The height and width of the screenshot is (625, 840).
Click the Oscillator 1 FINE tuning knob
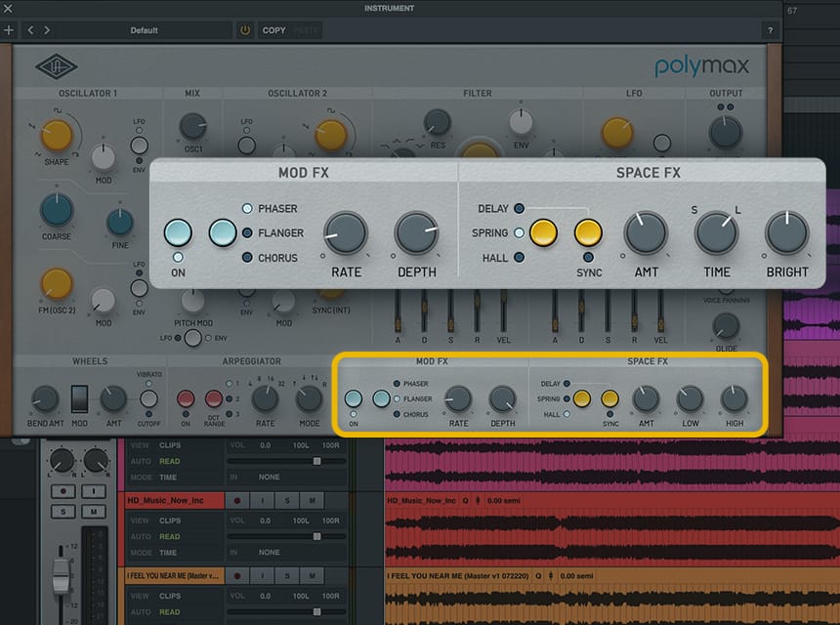(120, 223)
